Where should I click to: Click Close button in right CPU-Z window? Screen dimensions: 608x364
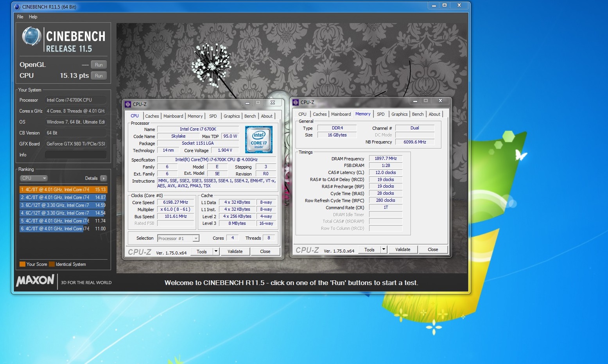click(x=433, y=250)
